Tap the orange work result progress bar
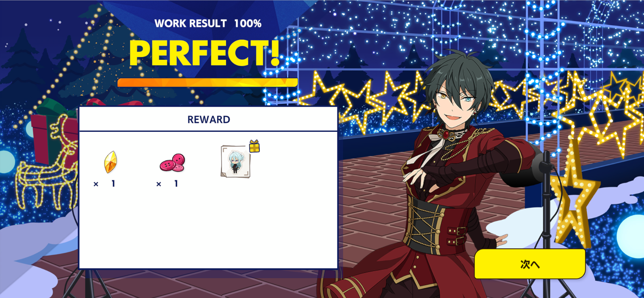Image resolution: width=644 pixels, height=298 pixels. pos(208,82)
